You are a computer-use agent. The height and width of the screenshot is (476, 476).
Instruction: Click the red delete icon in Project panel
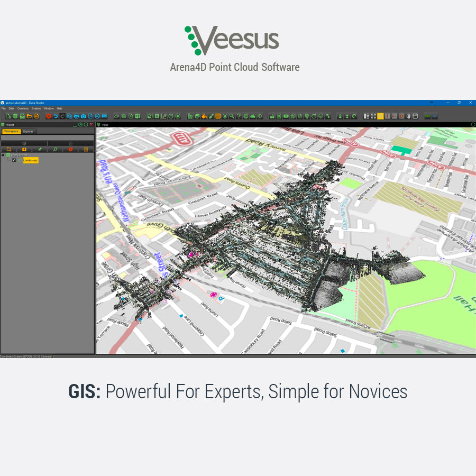coord(70,149)
